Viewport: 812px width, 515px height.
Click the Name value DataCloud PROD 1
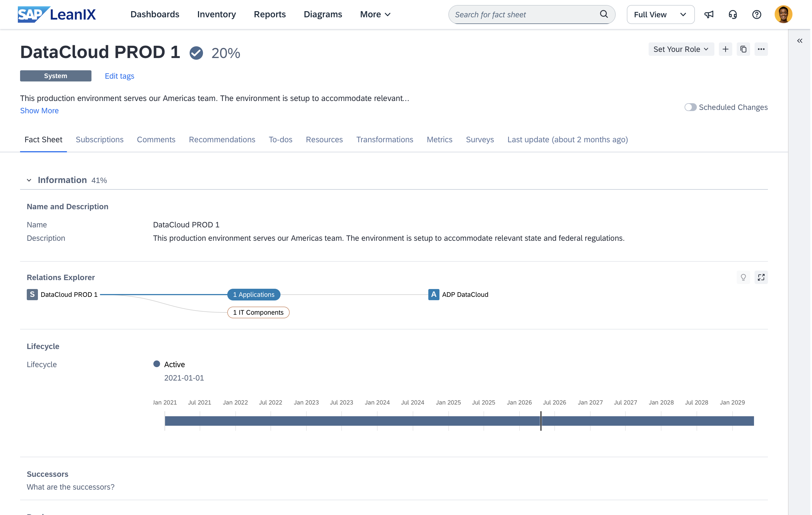tap(186, 225)
